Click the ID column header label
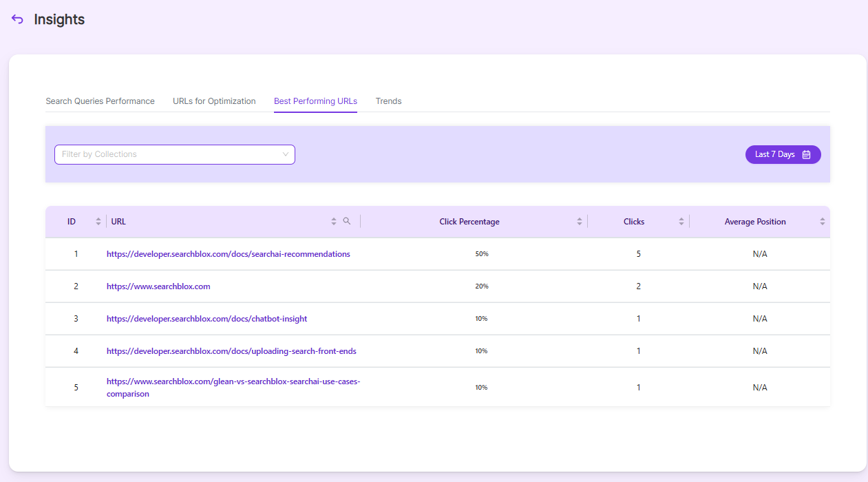 (72, 222)
